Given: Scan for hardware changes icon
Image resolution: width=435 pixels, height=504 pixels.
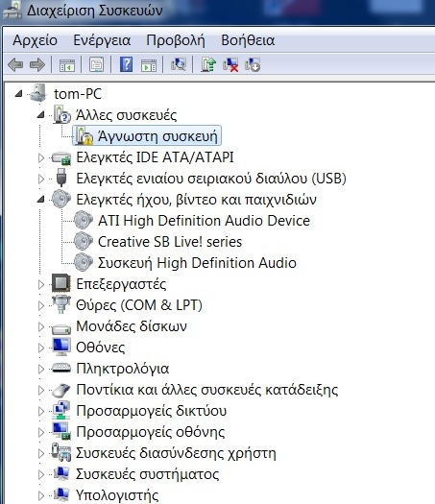Looking at the screenshot, I should click(179, 64).
